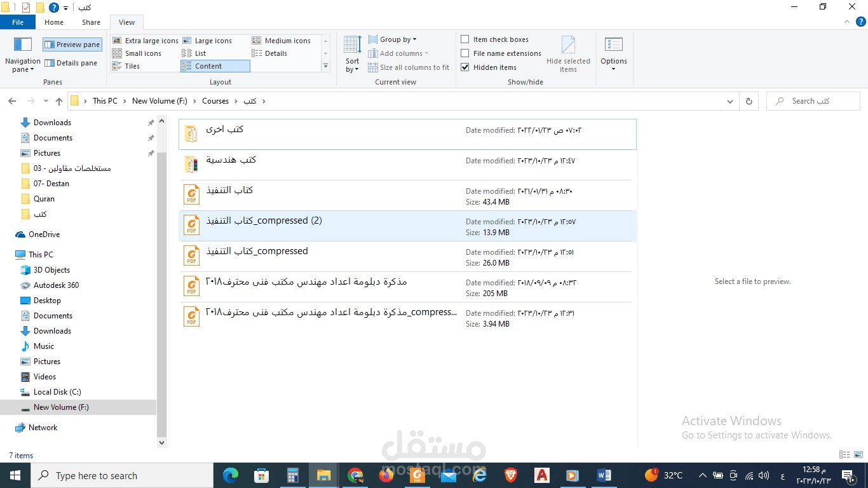
Task: Switch to the Home ribbon tab
Action: pos(54,22)
